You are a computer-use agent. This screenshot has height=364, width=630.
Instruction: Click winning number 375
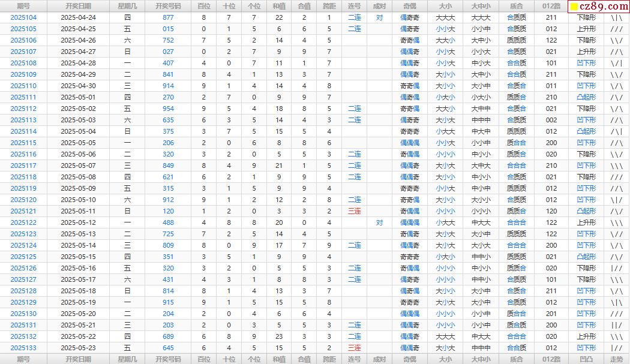[x=169, y=131]
